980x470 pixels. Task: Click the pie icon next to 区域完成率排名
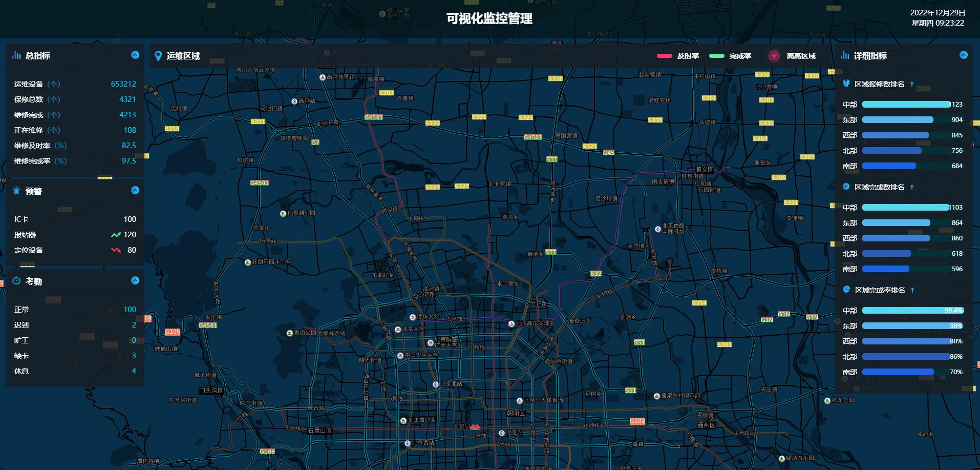pyautogui.click(x=846, y=290)
